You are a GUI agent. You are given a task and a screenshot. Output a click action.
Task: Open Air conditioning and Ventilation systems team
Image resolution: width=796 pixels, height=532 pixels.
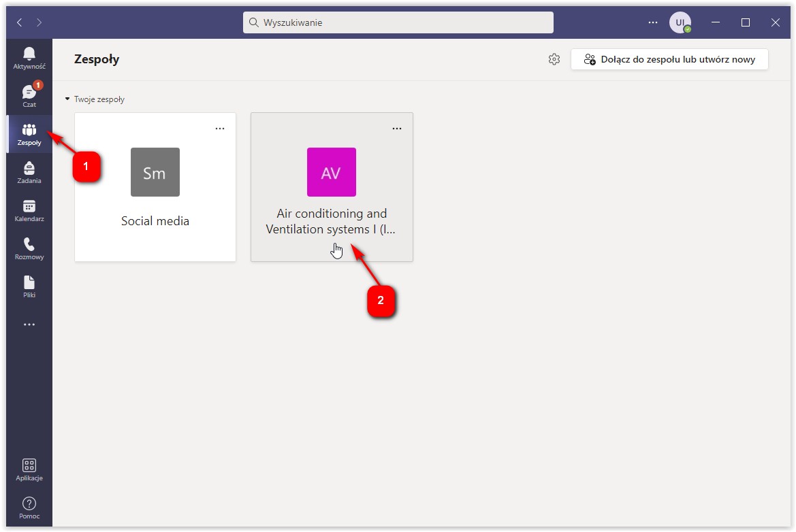click(x=331, y=221)
